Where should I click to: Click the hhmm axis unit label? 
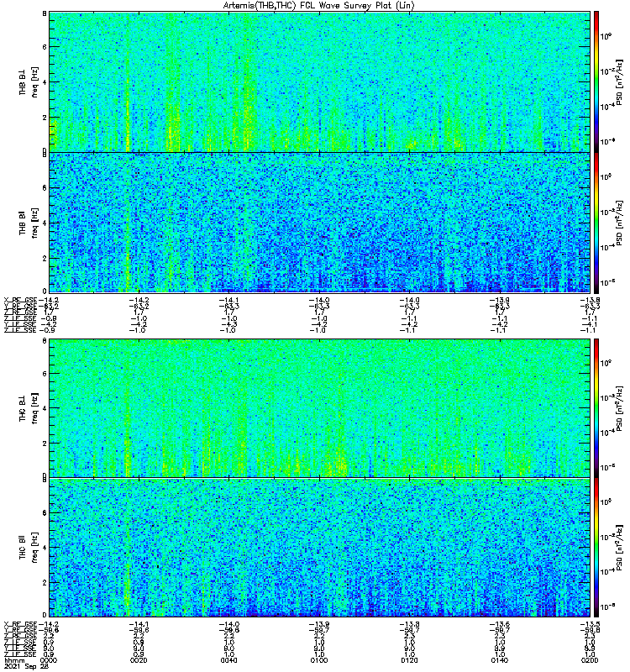pyautogui.click(x=13, y=660)
